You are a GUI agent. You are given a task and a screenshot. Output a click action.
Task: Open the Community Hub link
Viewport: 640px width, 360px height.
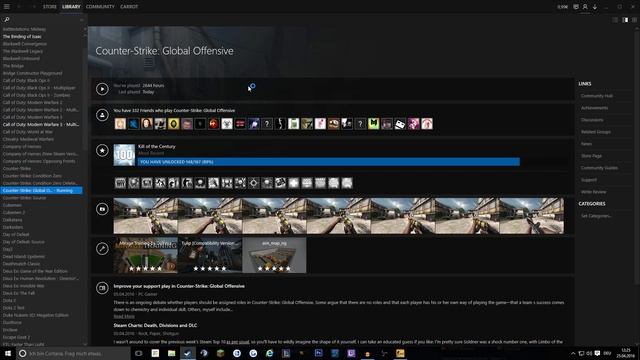(x=597, y=96)
